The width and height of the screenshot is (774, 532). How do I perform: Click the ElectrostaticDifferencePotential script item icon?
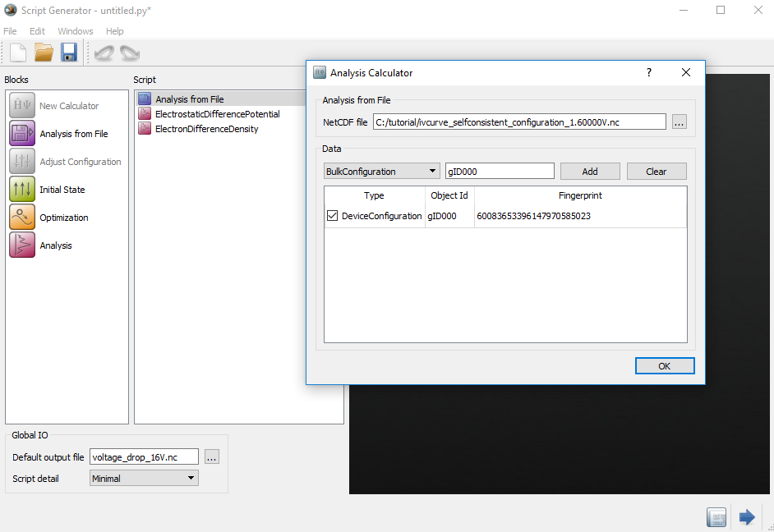(x=145, y=114)
